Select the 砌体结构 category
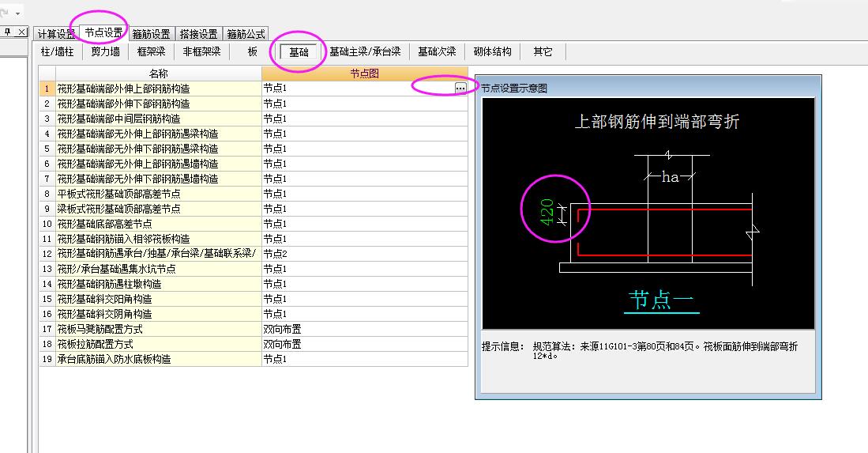Viewport: 868px width, 453px height. pos(493,51)
